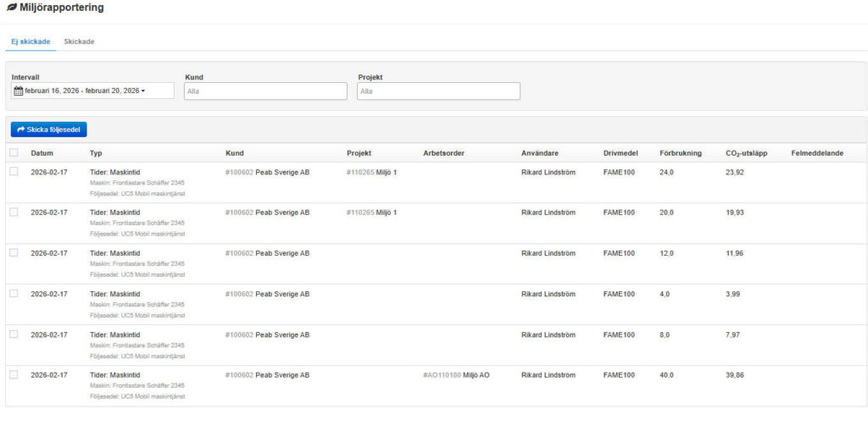Open work order #AO110180 Miljö AO
This screenshot has height=431, width=868.
pos(456,375)
